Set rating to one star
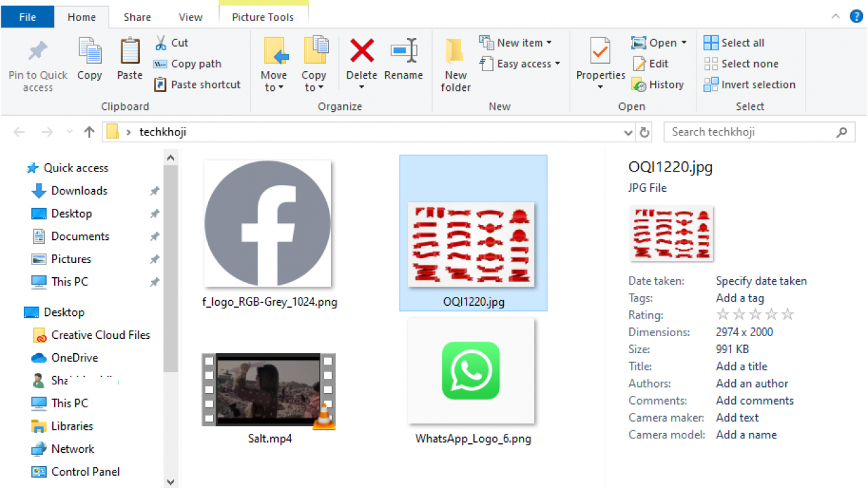The height and width of the screenshot is (488, 868). (x=723, y=314)
